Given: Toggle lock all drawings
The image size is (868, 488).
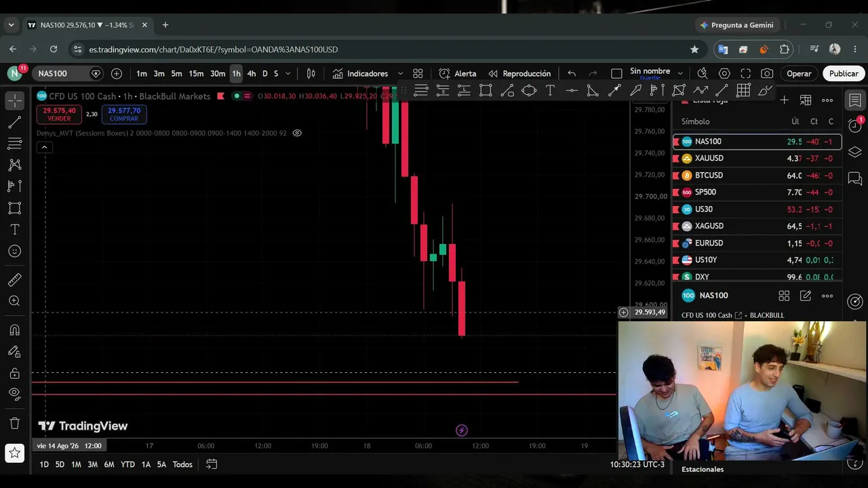Looking at the screenshot, I should point(14,373).
